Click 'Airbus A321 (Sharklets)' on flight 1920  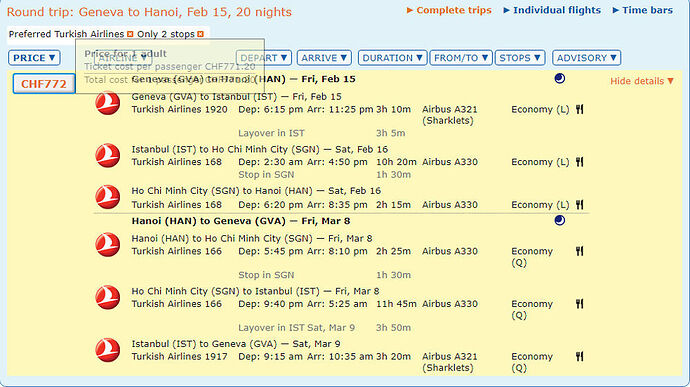tap(450, 115)
